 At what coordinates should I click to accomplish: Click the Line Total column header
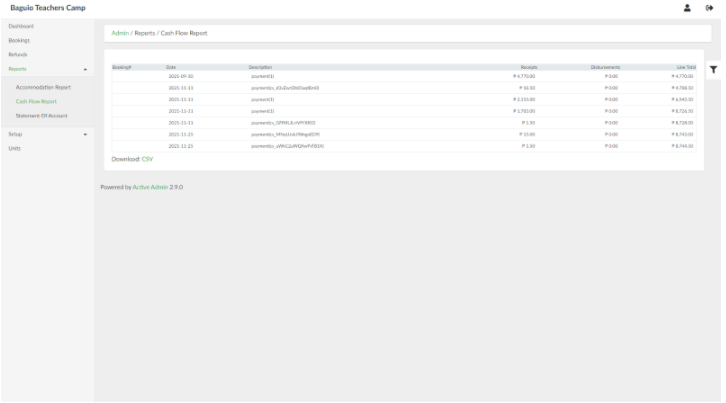[x=685, y=66]
